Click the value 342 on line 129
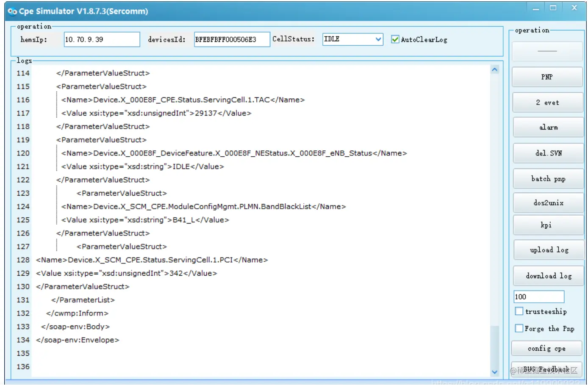This screenshot has height=385, width=588. coord(176,273)
